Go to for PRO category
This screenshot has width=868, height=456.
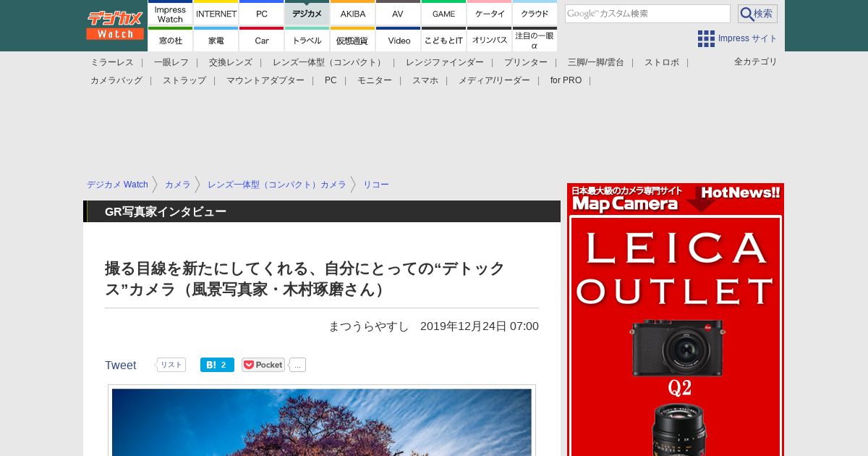(x=566, y=80)
